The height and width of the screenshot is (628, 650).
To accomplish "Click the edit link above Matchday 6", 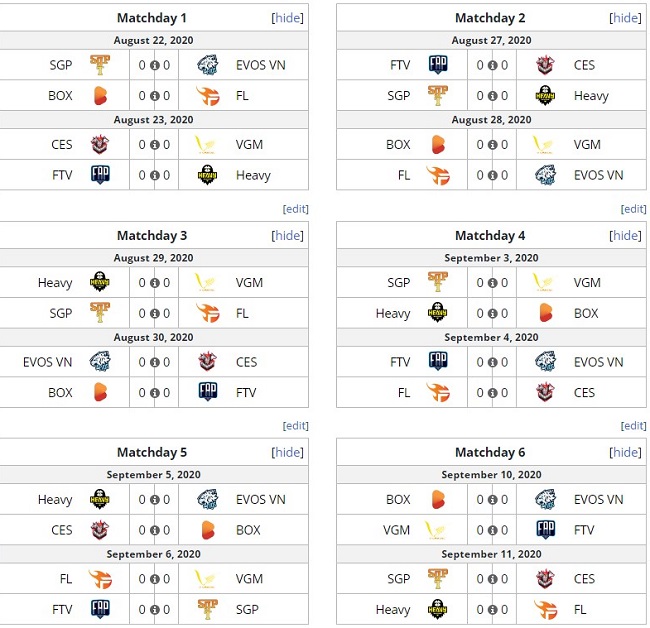I will click(634, 426).
